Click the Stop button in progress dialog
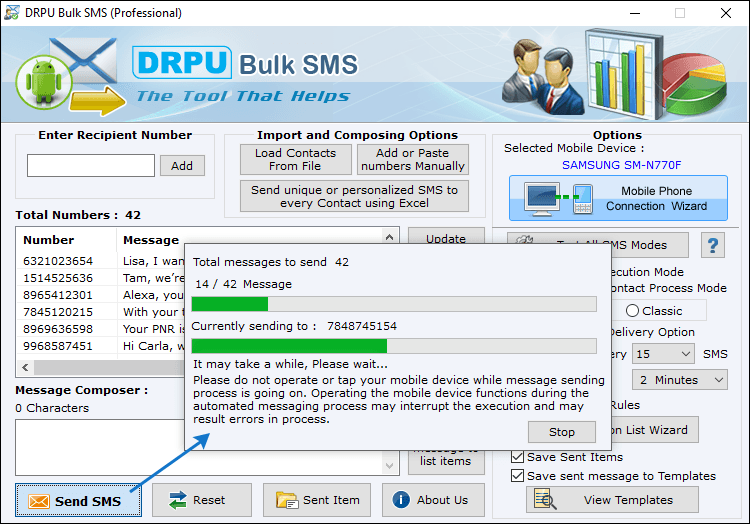Image resolution: width=750 pixels, height=524 pixels. 562,432
